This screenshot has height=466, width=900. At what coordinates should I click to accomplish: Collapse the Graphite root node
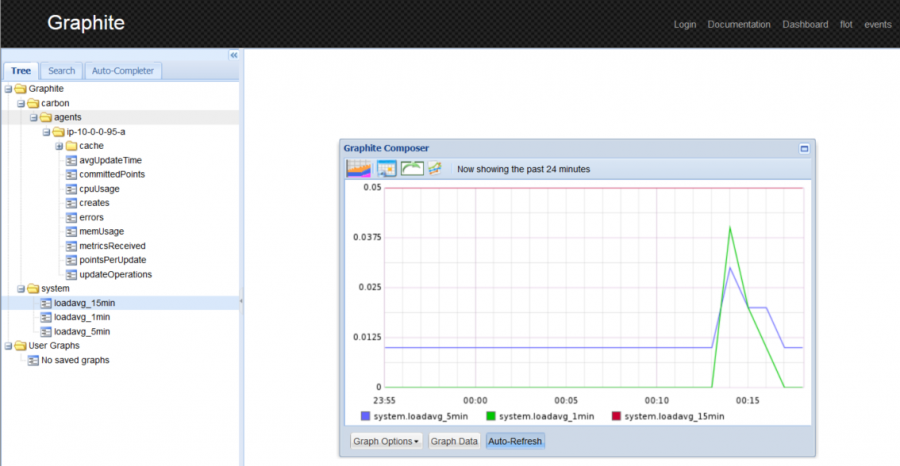8,89
